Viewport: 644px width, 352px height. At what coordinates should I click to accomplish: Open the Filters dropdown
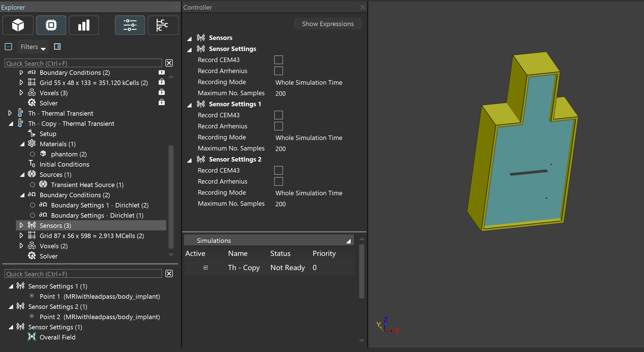point(33,47)
